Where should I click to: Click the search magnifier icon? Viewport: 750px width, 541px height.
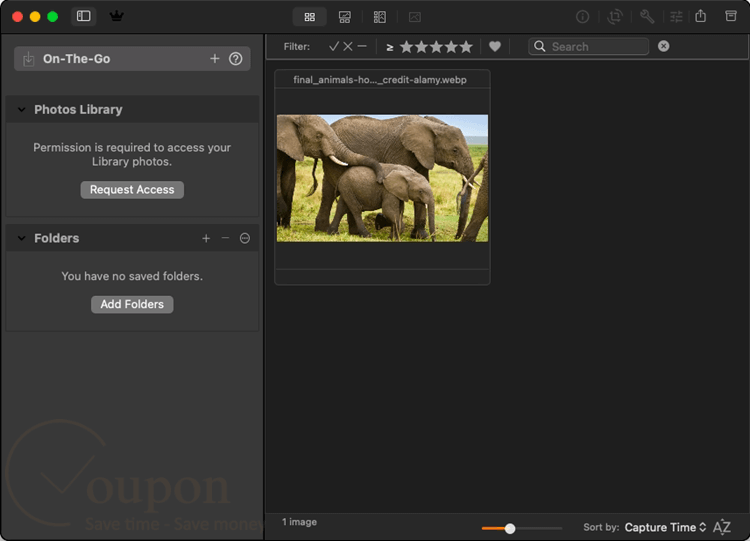(x=540, y=46)
